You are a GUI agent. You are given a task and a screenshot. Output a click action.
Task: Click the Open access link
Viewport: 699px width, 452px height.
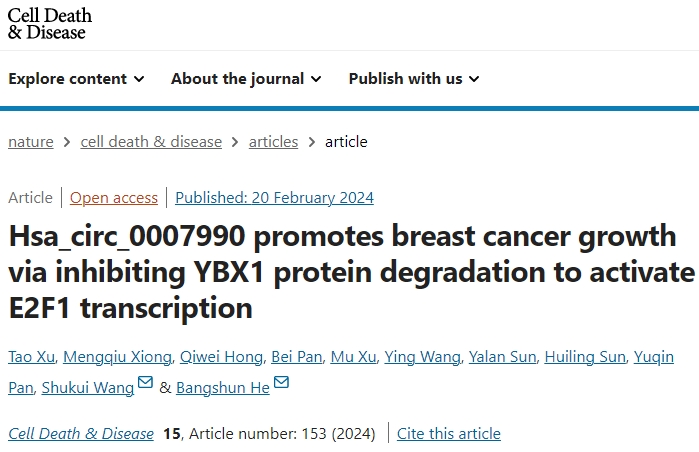tap(114, 197)
